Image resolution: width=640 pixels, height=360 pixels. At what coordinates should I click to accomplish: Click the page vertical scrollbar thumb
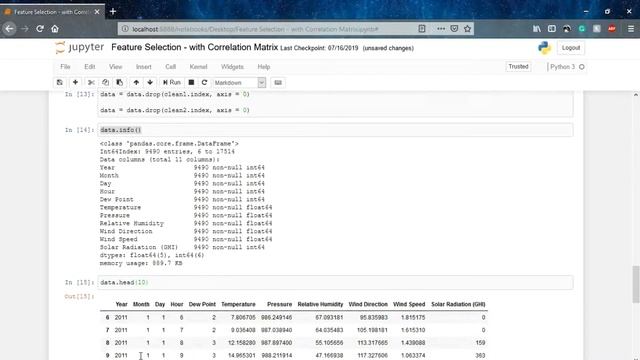point(636,284)
